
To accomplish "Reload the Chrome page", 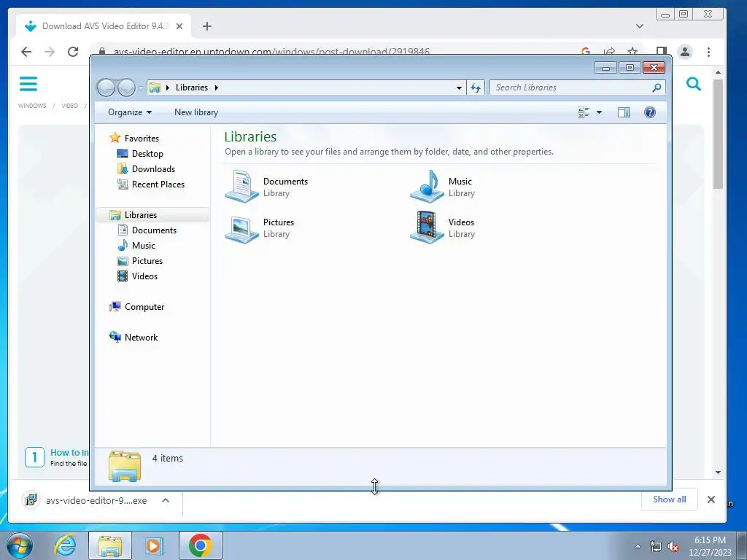I will 73,52.
